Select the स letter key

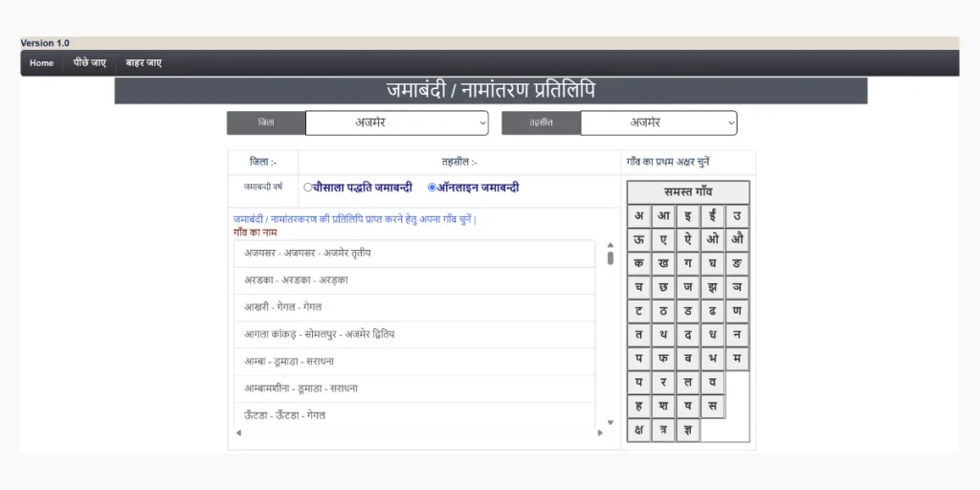712,406
